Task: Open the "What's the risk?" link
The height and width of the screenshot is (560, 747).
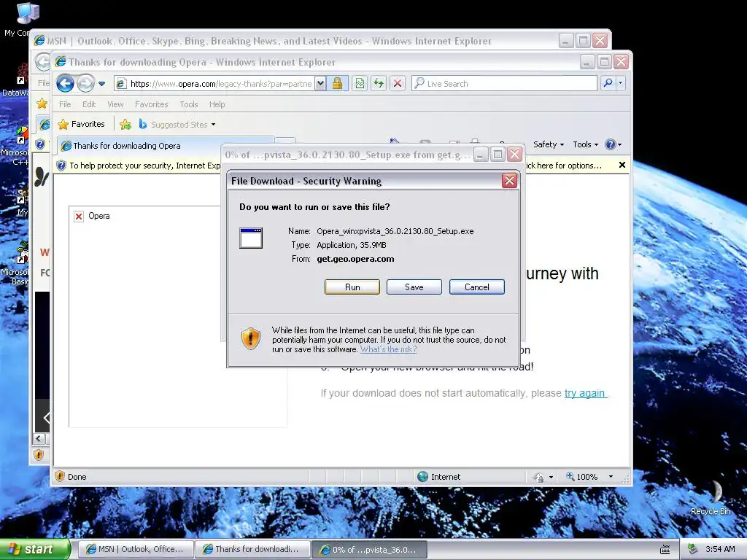Action: pos(388,349)
